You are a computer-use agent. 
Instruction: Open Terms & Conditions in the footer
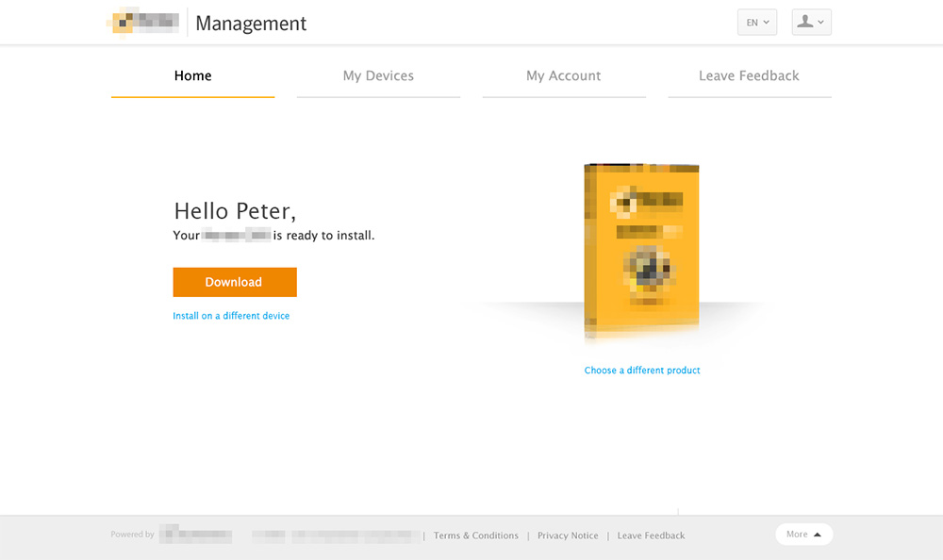pyautogui.click(x=476, y=535)
